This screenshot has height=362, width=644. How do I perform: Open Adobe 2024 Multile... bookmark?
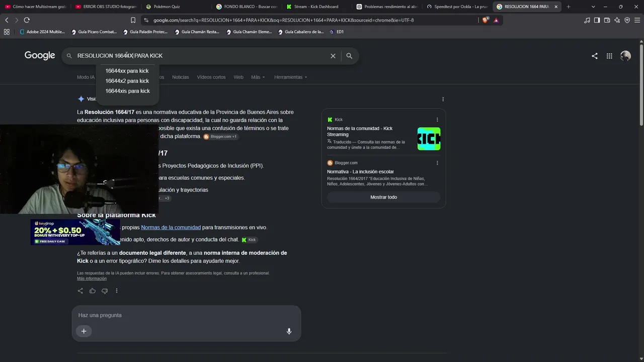click(42, 32)
